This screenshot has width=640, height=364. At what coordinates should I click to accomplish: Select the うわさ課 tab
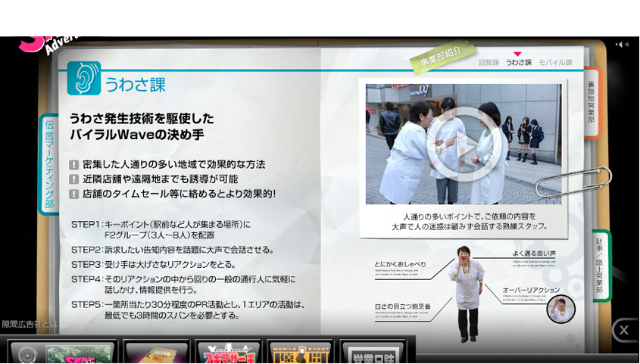pos(518,62)
